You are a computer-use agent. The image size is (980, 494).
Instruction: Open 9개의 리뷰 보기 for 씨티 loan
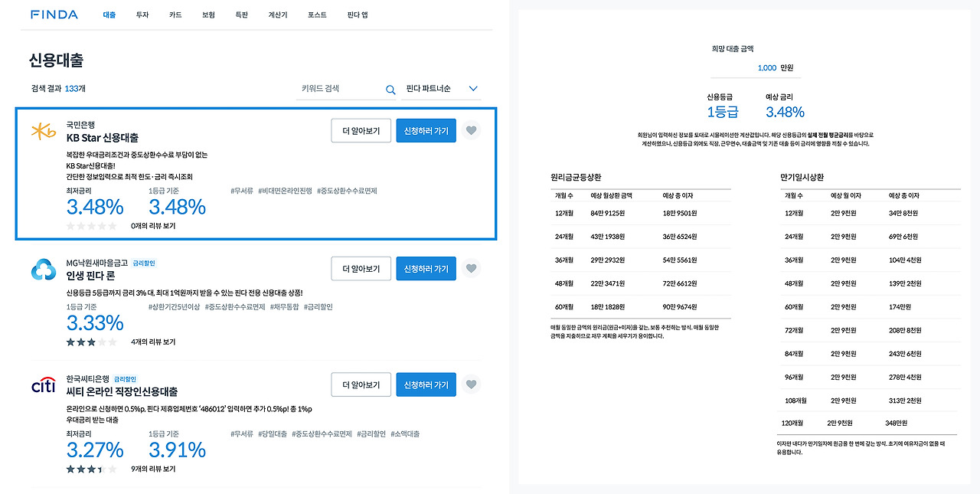[153, 469]
